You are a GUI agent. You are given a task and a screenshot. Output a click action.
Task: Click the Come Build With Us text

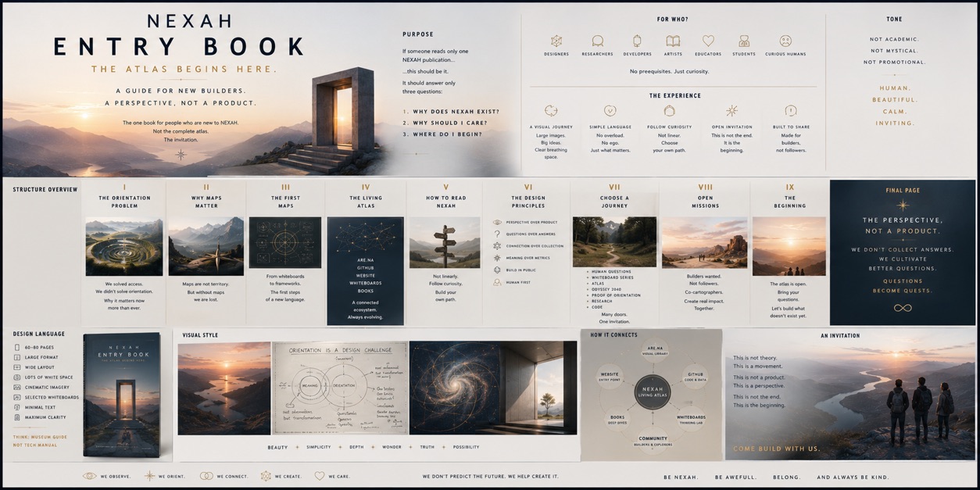click(776, 449)
